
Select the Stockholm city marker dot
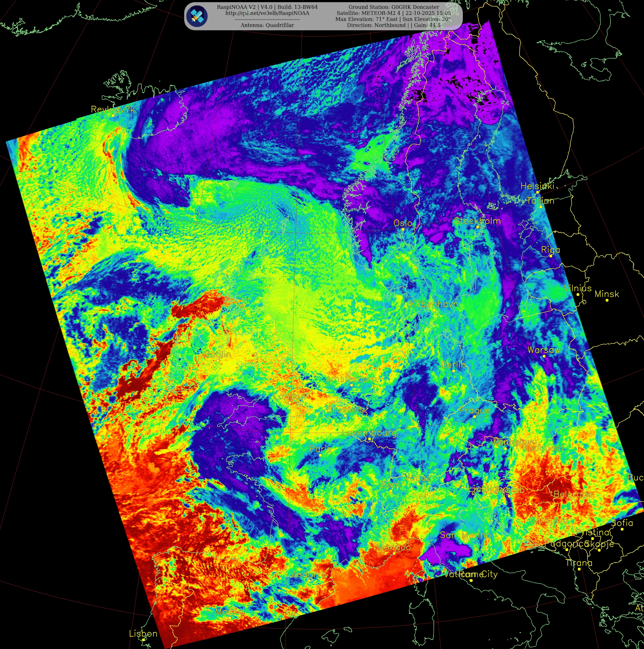click(478, 227)
